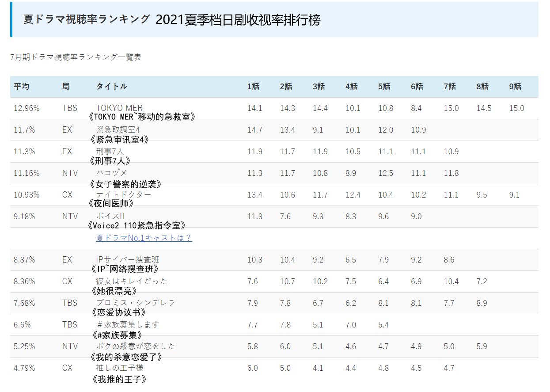Viewport: 550px width, 392px height.
Task: Click the 9話 column header
Action: point(516,87)
